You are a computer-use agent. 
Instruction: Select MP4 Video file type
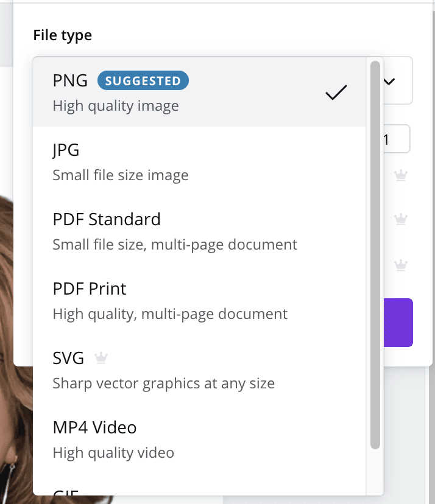(x=199, y=439)
